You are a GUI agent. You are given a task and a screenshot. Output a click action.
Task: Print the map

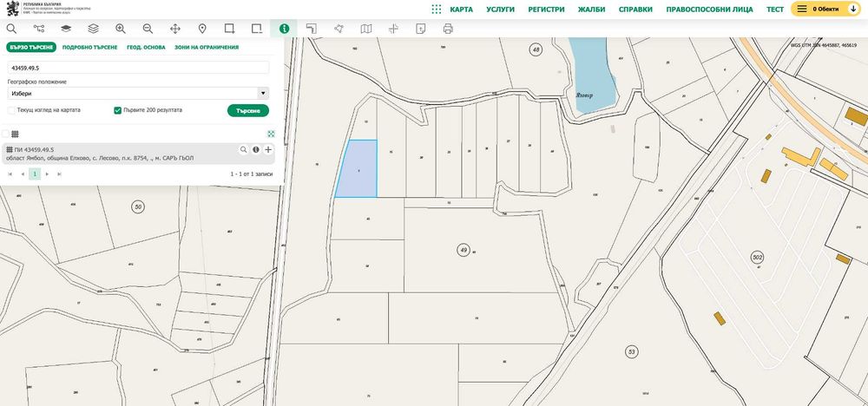tap(448, 29)
